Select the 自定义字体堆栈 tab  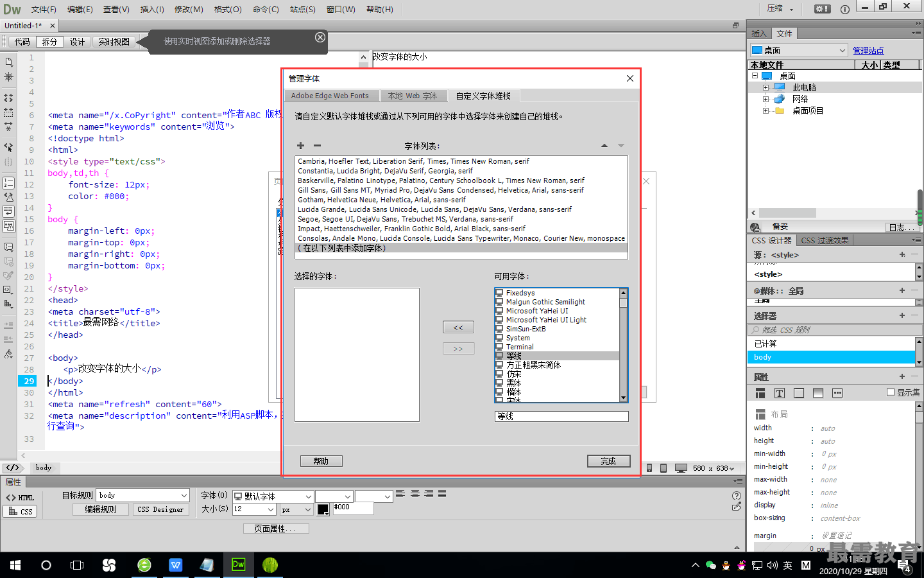(x=483, y=96)
